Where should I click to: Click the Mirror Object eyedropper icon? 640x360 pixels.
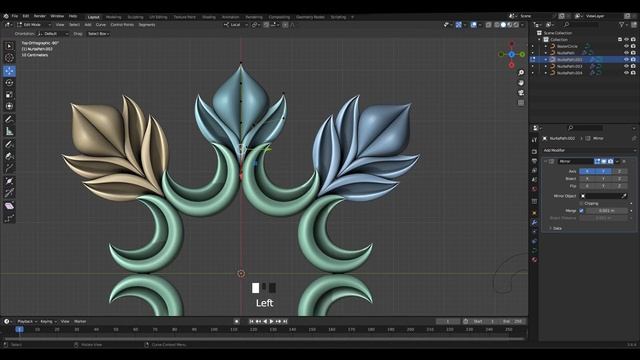624,196
